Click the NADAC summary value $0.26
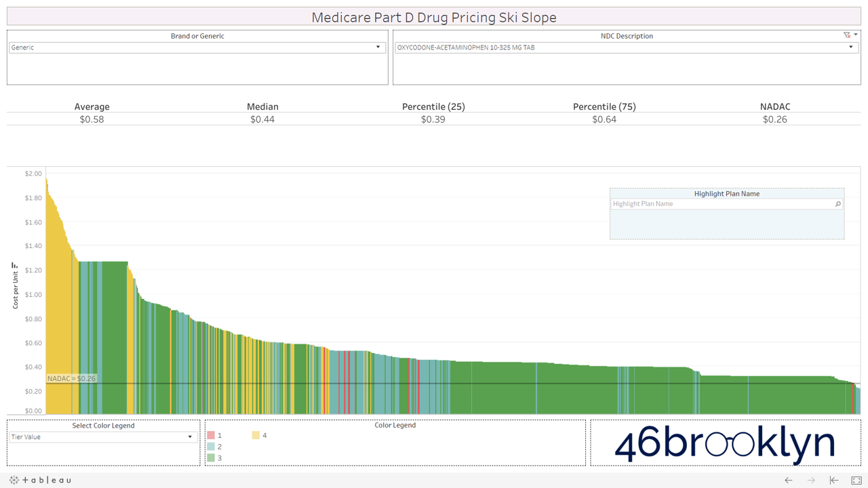Screen dimensions: 868x488 [x=775, y=119]
